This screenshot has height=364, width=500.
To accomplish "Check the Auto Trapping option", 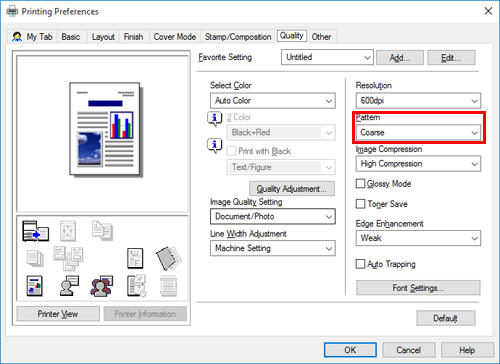I will point(360,264).
